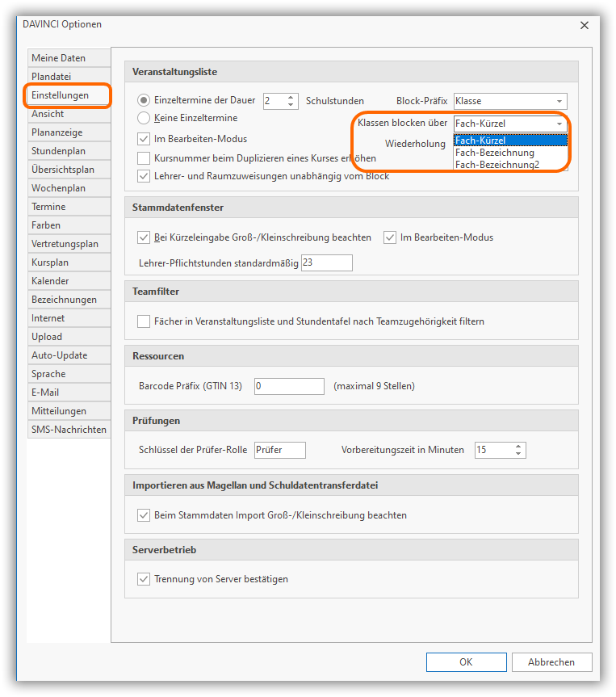Increase the Einzeltermine duration stepper

(x=292, y=97)
